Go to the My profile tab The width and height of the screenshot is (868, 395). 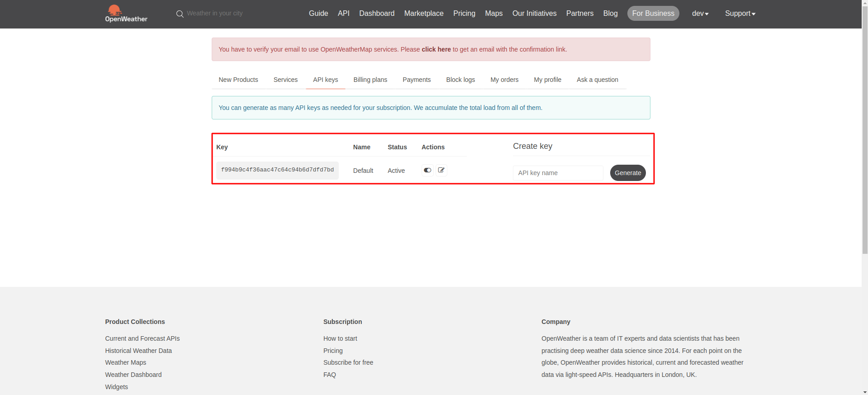(x=547, y=80)
